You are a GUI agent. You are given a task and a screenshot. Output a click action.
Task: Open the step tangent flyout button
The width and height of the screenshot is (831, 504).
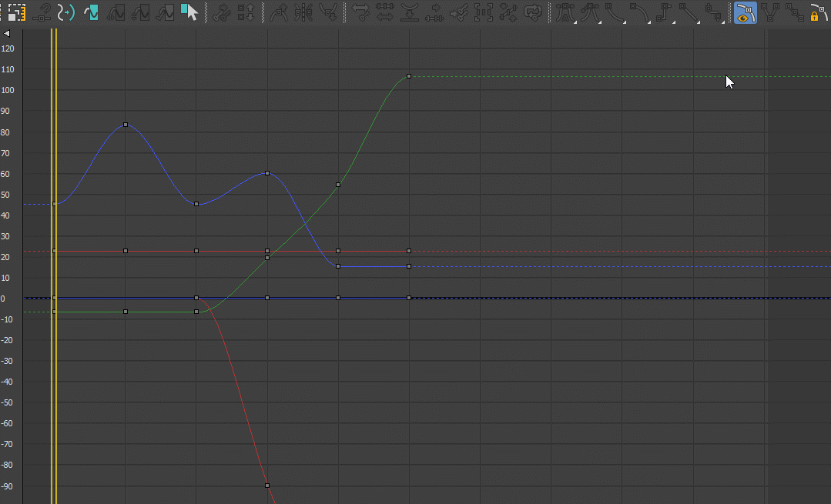[x=665, y=12]
